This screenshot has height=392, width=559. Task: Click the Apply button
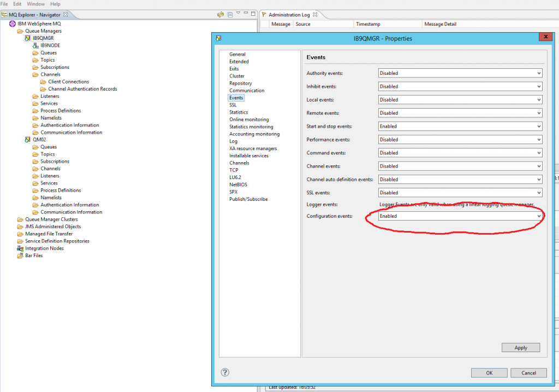pos(520,347)
